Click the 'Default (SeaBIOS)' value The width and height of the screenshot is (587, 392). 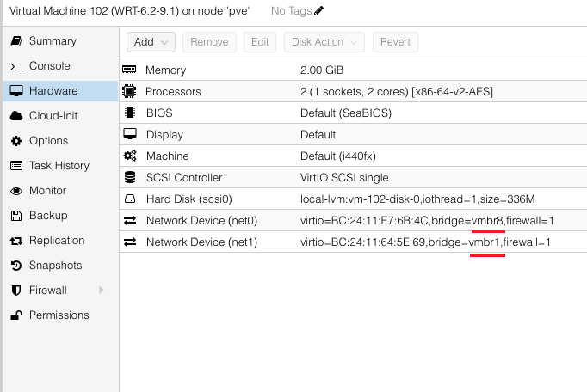point(346,113)
